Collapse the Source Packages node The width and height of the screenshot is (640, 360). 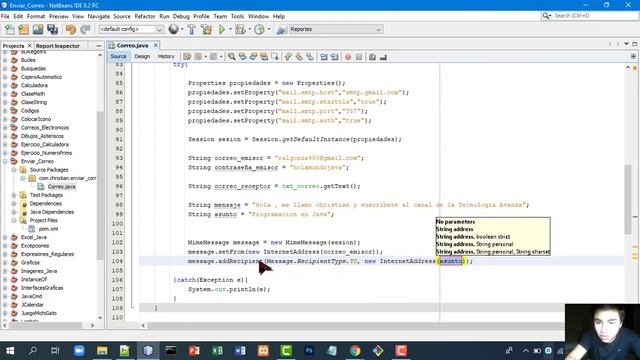[14, 170]
